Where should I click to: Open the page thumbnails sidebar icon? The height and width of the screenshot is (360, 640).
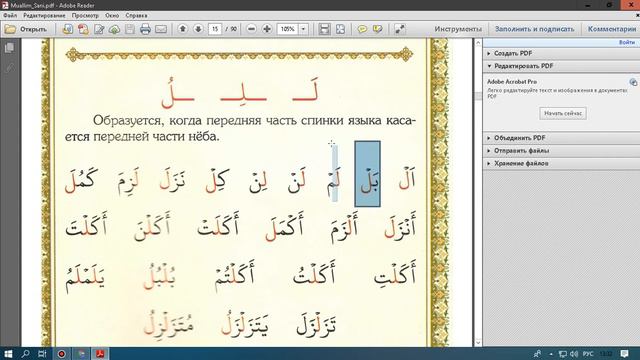(x=9, y=48)
